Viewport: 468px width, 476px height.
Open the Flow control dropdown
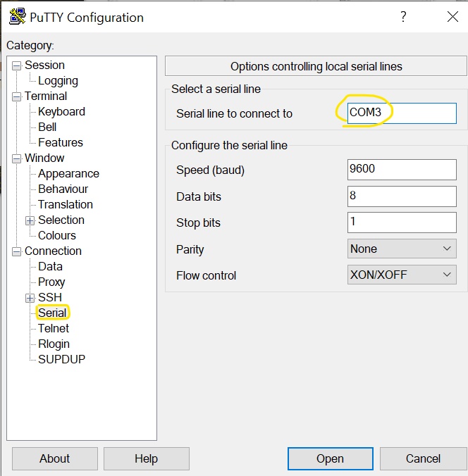point(402,275)
